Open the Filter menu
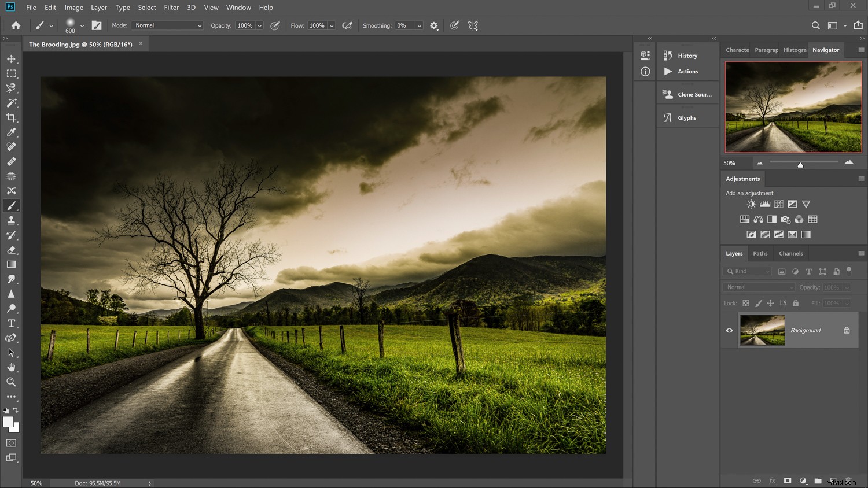Viewport: 868px width, 488px height. (x=171, y=7)
